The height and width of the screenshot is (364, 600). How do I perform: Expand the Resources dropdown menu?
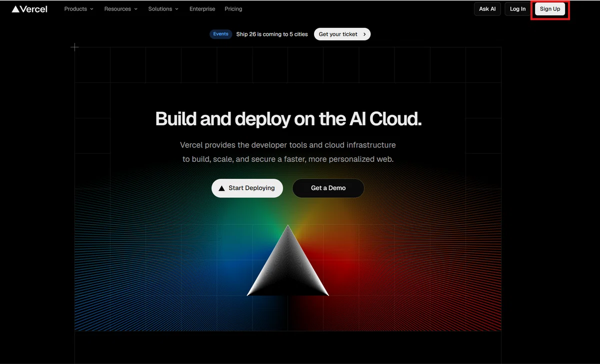click(120, 9)
